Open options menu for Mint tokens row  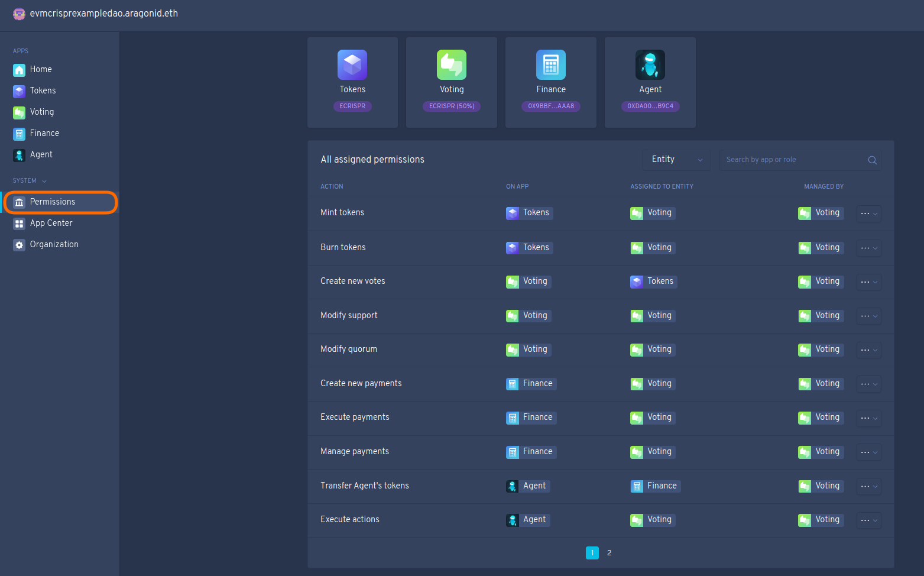coord(869,213)
